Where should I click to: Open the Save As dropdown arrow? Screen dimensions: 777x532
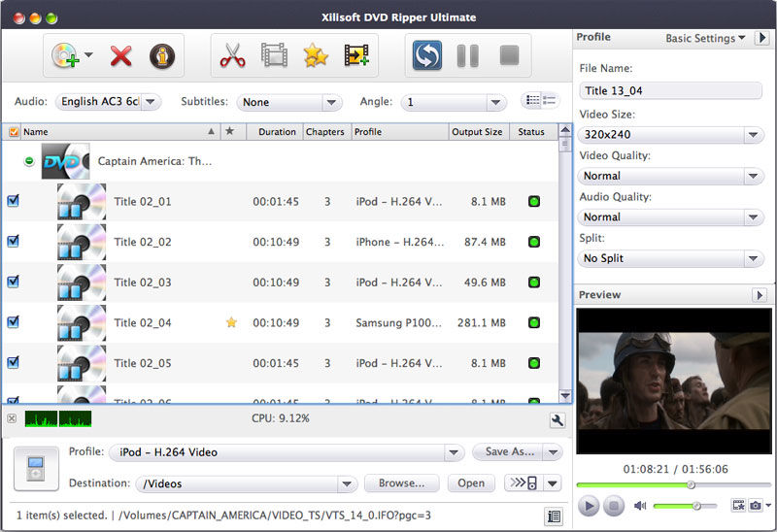(553, 451)
